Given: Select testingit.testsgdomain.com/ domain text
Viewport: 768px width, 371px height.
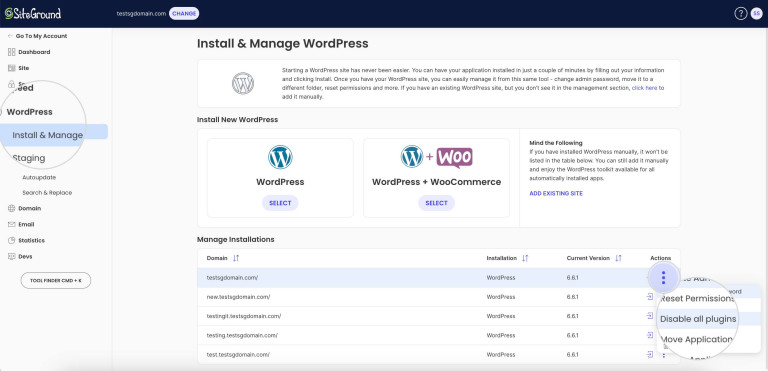Looking at the screenshot, I should (x=244, y=316).
